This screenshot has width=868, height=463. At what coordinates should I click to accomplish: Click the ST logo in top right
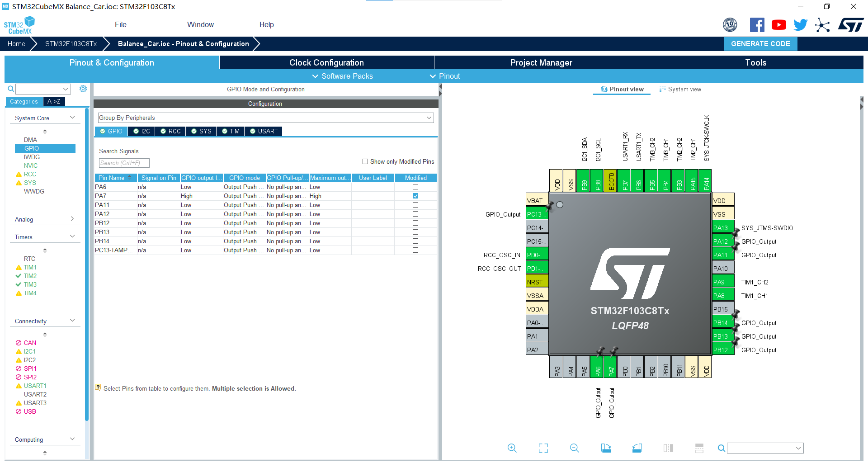click(851, 25)
